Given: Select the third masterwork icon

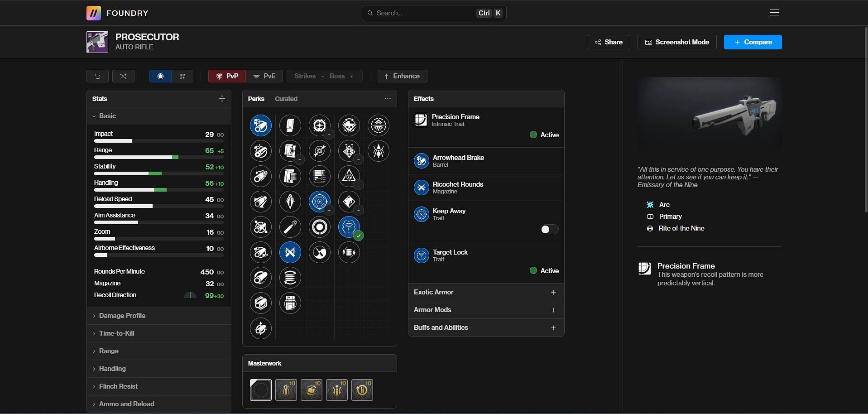Looking at the screenshot, I should coord(312,390).
